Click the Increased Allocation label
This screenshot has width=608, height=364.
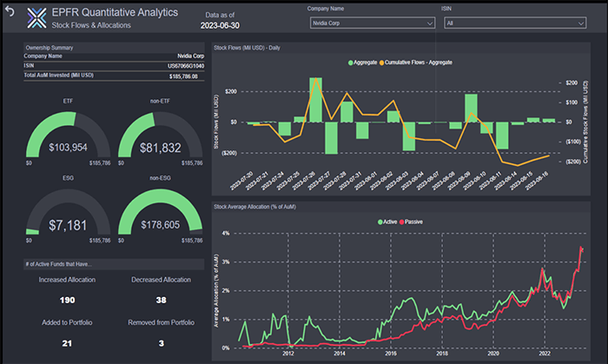[x=67, y=280]
